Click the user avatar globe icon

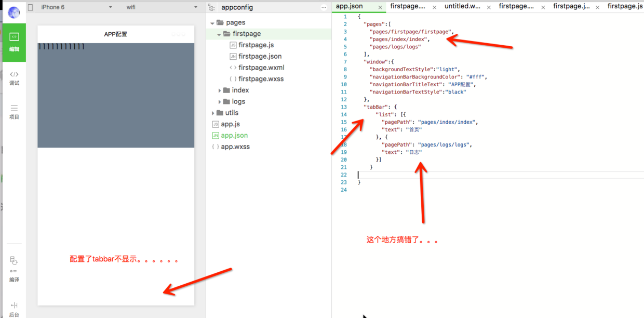14,12
